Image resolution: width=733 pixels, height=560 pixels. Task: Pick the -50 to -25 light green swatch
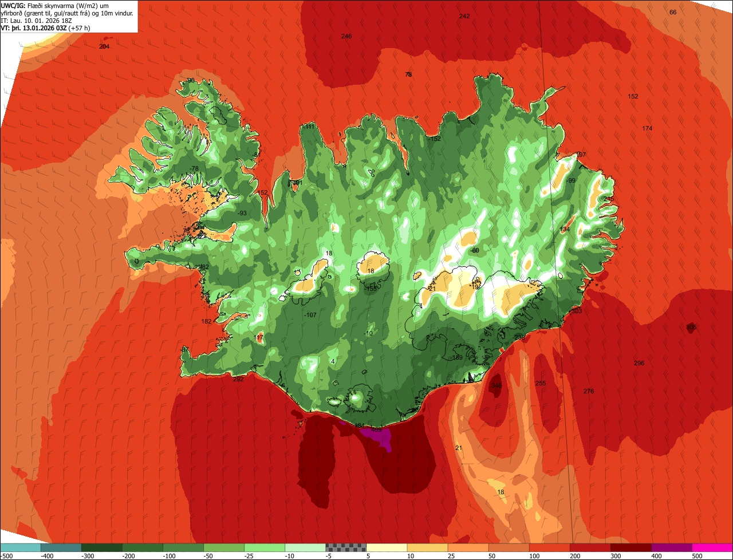coord(223,547)
